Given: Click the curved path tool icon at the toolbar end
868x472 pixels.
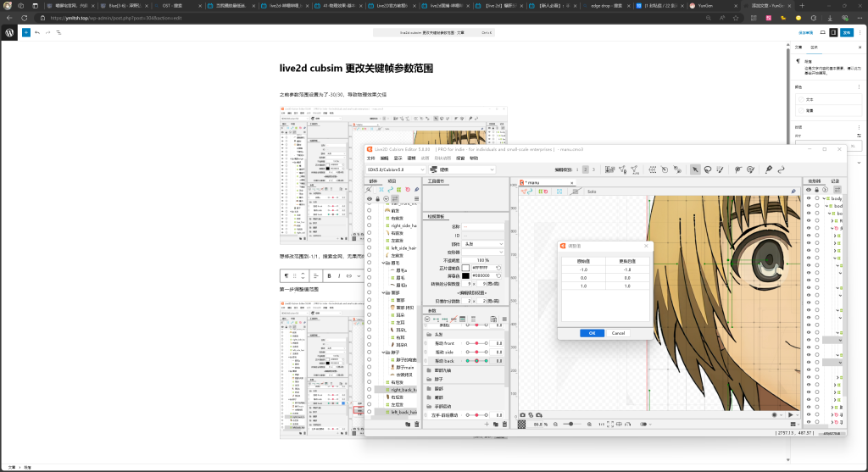Looking at the screenshot, I should click(781, 169).
